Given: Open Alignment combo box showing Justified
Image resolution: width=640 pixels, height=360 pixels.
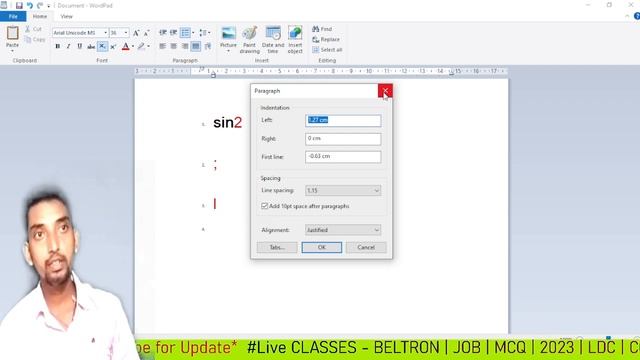Looking at the screenshot, I should pos(343,230).
